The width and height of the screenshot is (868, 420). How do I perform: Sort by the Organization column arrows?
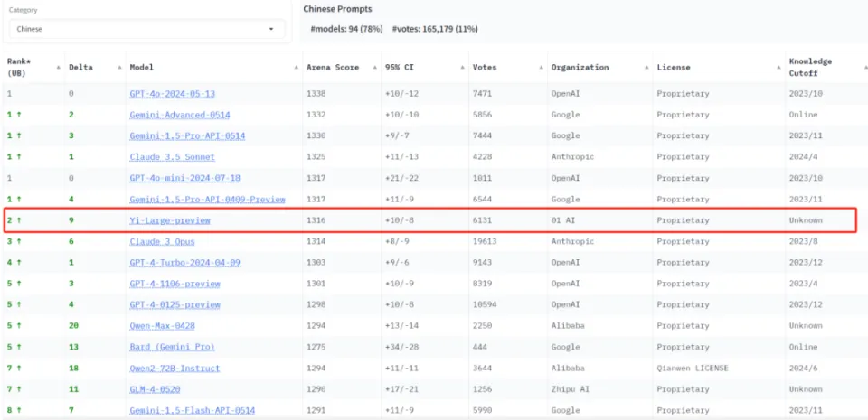coord(646,68)
